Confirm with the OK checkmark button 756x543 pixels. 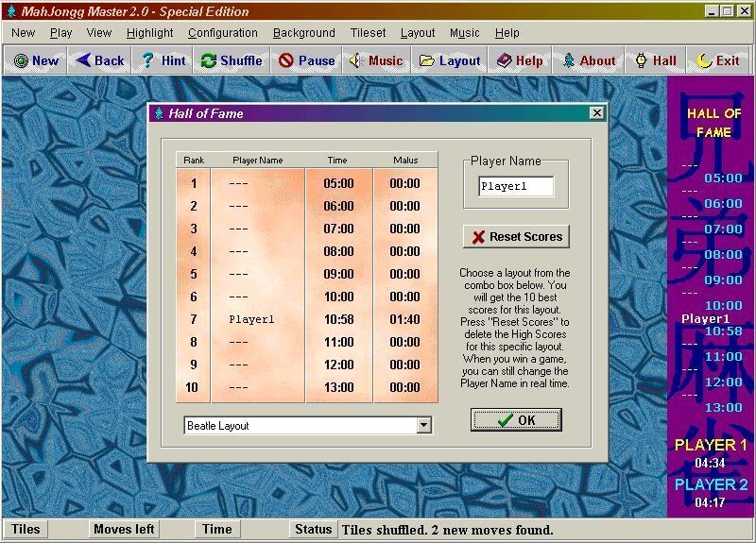tap(516, 420)
